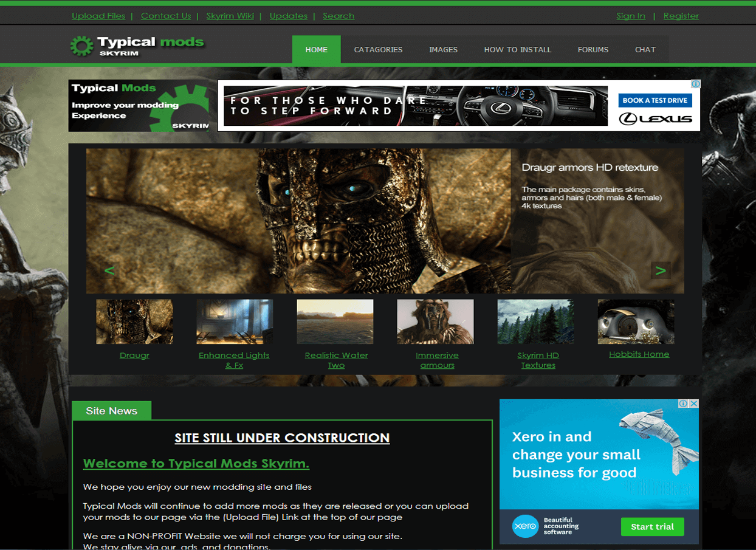Open Skyrim Wiki link
Image resolution: width=756 pixels, height=550 pixels.
[x=230, y=16]
